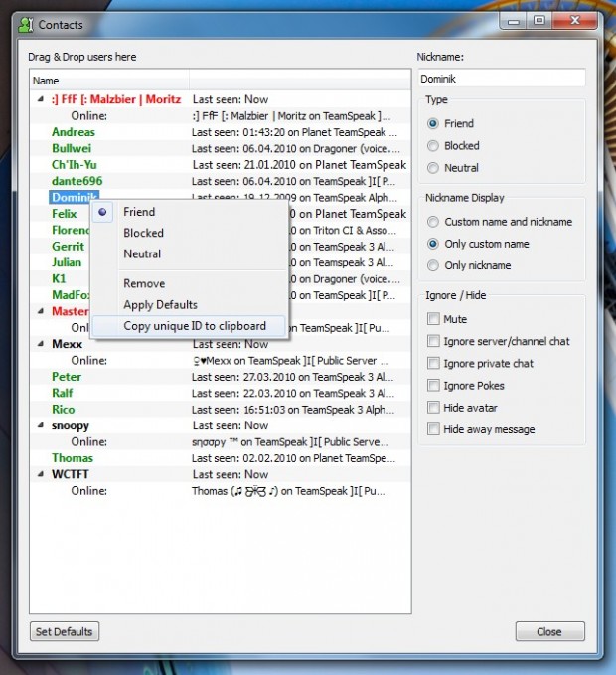This screenshot has width=616, height=675.
Task: Collapse the Mexx contact entry
Action: pyautogui.click(x=41, y=344)
